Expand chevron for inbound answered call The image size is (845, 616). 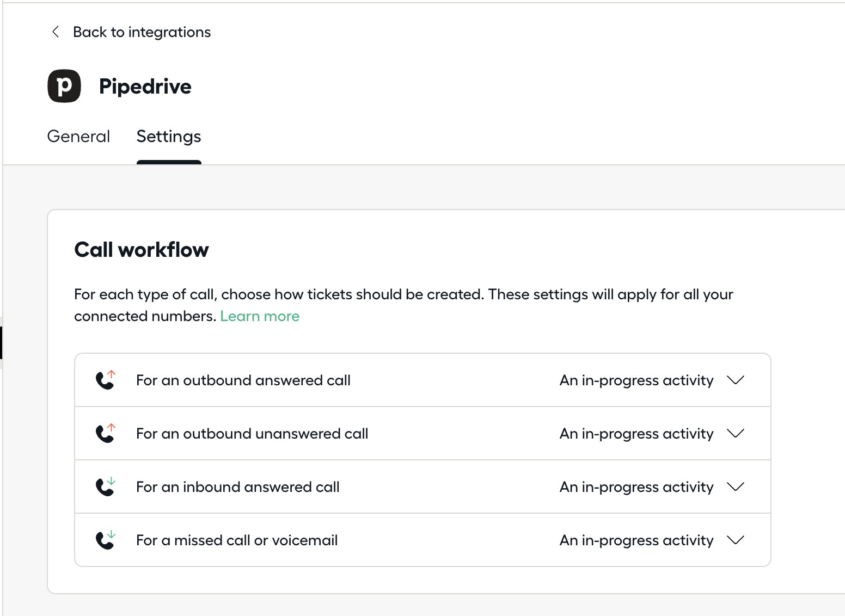[x=736, y=486]
